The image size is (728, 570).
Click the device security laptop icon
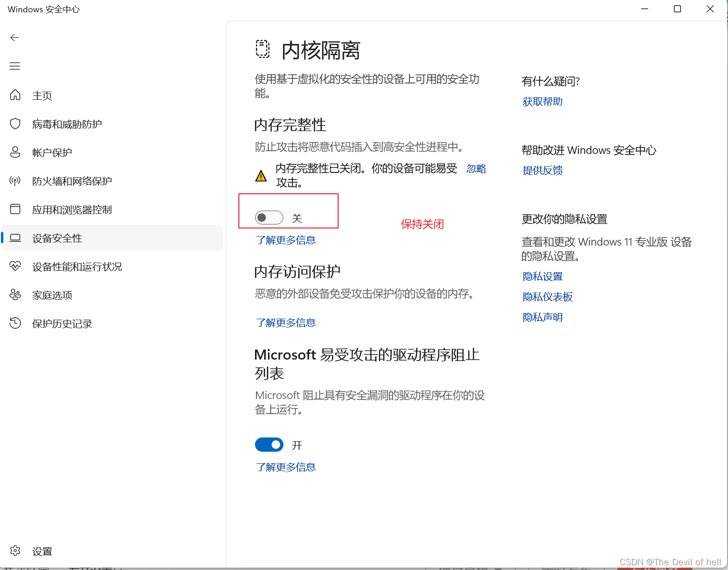click(15, 237)
